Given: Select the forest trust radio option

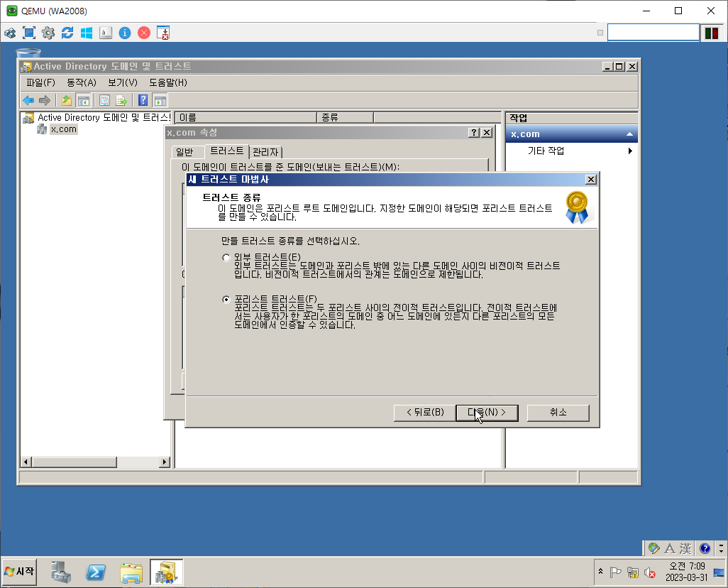Looking at the screenshot, I should tap(226, 300).
